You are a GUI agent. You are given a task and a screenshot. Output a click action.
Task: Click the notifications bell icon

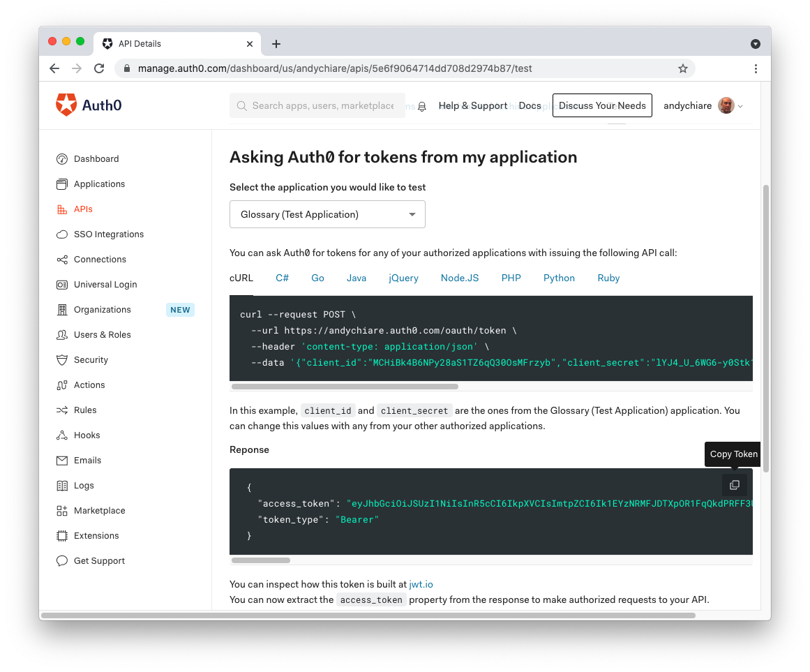[422, 107]
